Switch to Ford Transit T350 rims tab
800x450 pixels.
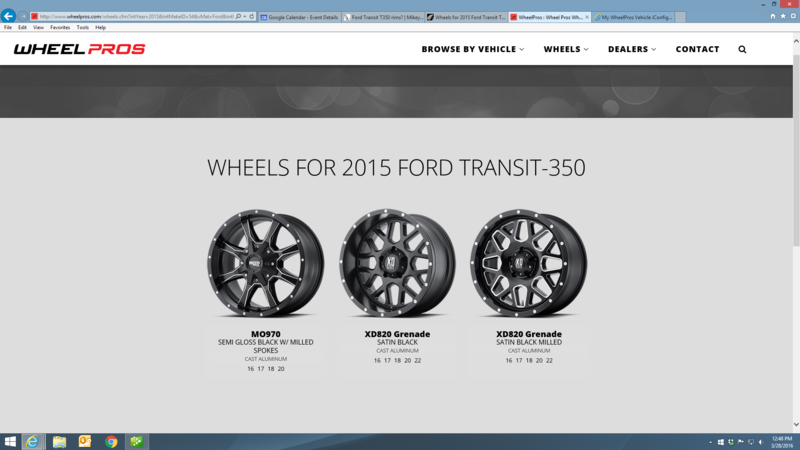click(383, 17)
